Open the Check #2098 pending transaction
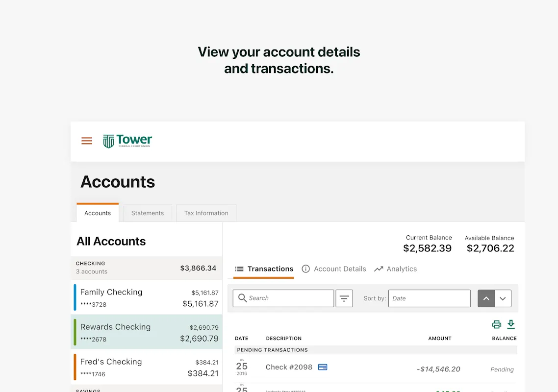The image size is (558, 392). point(289,367)
